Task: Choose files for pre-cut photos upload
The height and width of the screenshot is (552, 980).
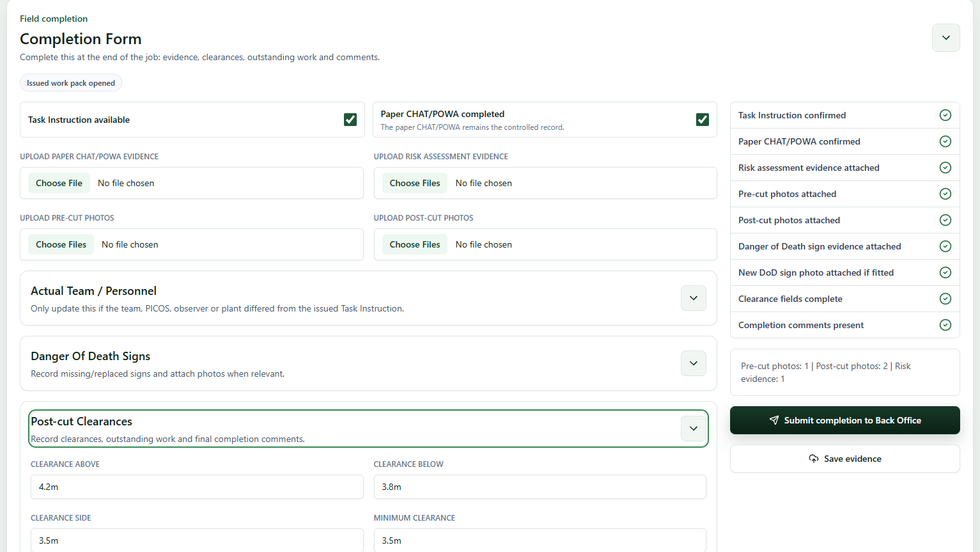Action: (x=61, y=244)
